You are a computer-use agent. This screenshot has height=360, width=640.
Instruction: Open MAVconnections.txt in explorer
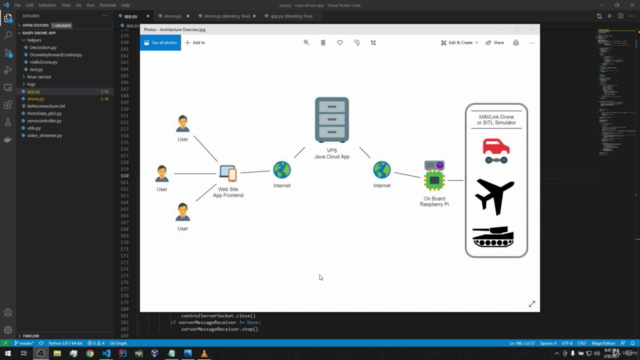(46, 106)
